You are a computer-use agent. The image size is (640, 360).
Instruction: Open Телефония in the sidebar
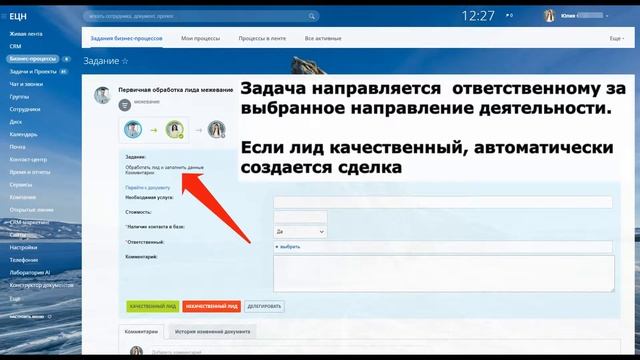[24, 260]
